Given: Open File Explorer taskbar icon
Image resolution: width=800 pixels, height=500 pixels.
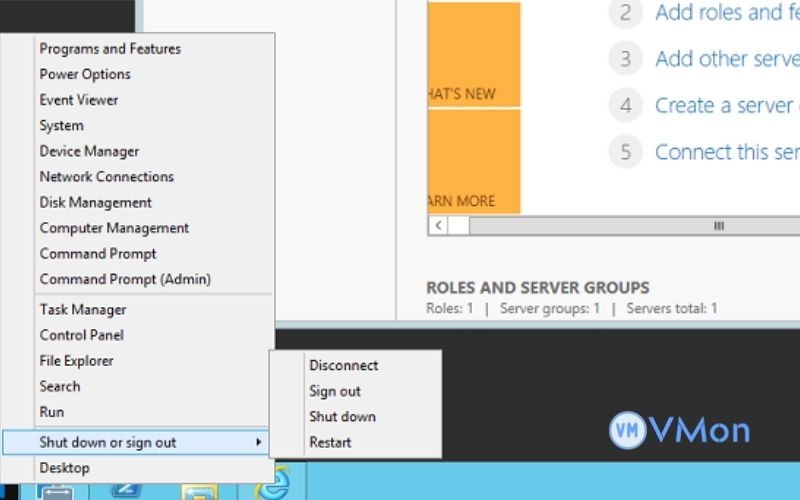Looking at the screenshot, I should click(199, 492).
